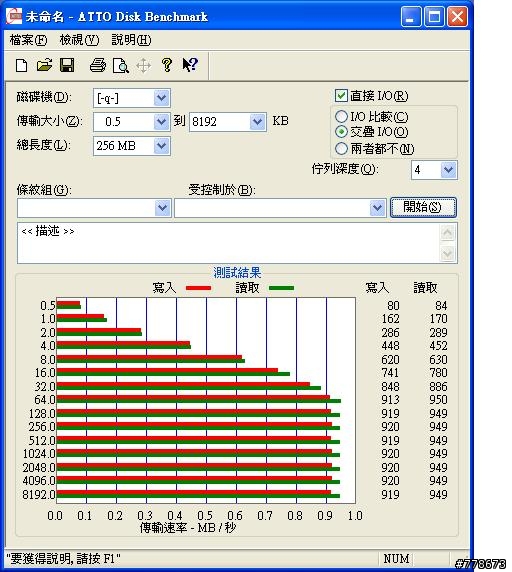Click the question mark About icon
512x572 pixels.
click(167, 65)
